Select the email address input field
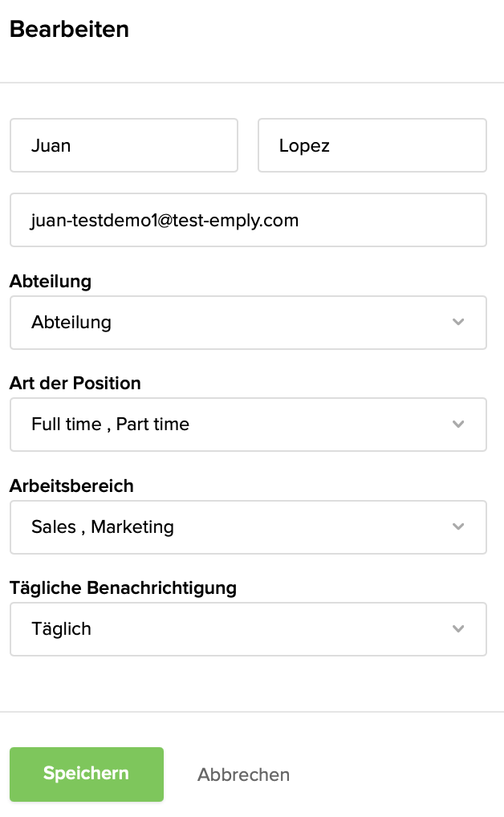 coord(248,219)
